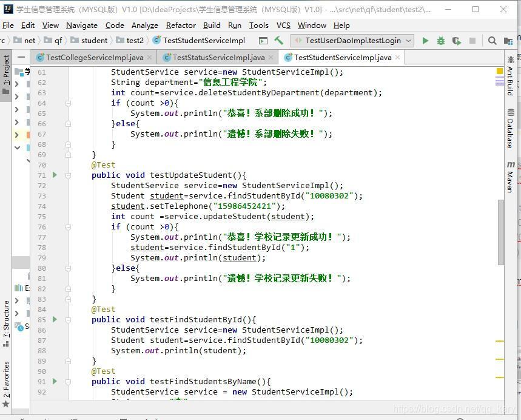This screenshot has height=420, width=521.
Task: Open the Edit menu
Action: point(28,25)
